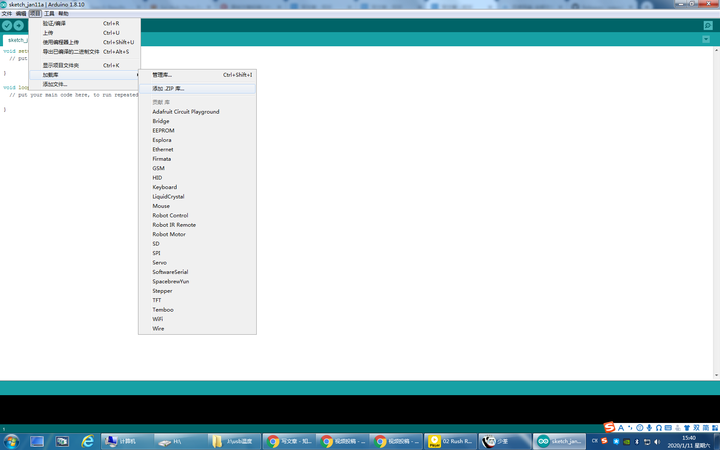Open Internet Explorer from the taskbar
Image resolution: width=720 pixels, height=450 pixels.
(87, 441)
